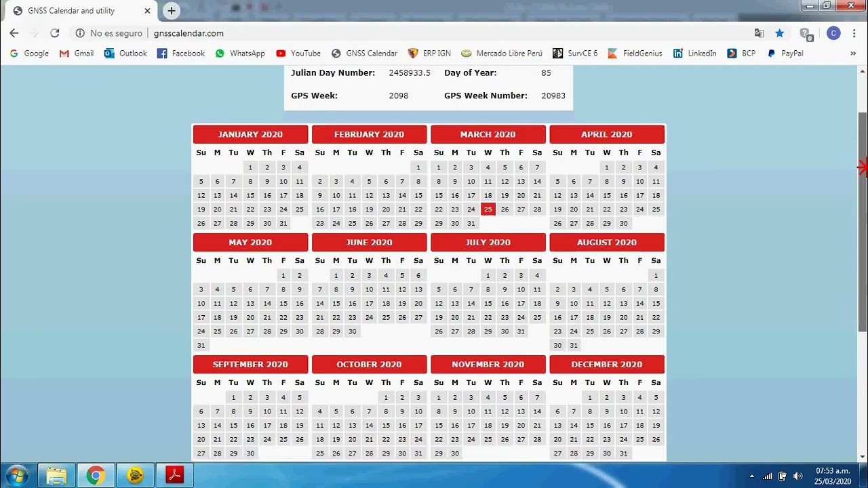Image resolution: width=868 pixels, height=488 pixels.
Task: Open the LinkedIn bookmark
Action: (x=694, y=53)
